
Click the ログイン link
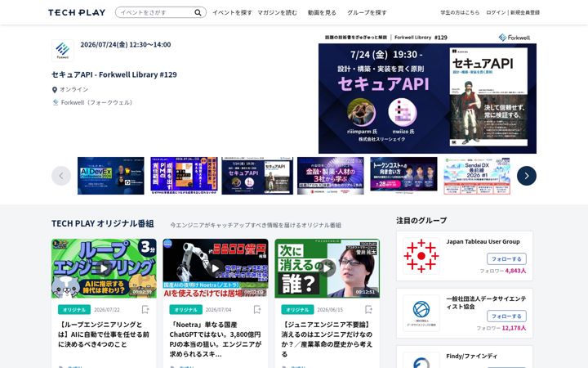[496, 12]
